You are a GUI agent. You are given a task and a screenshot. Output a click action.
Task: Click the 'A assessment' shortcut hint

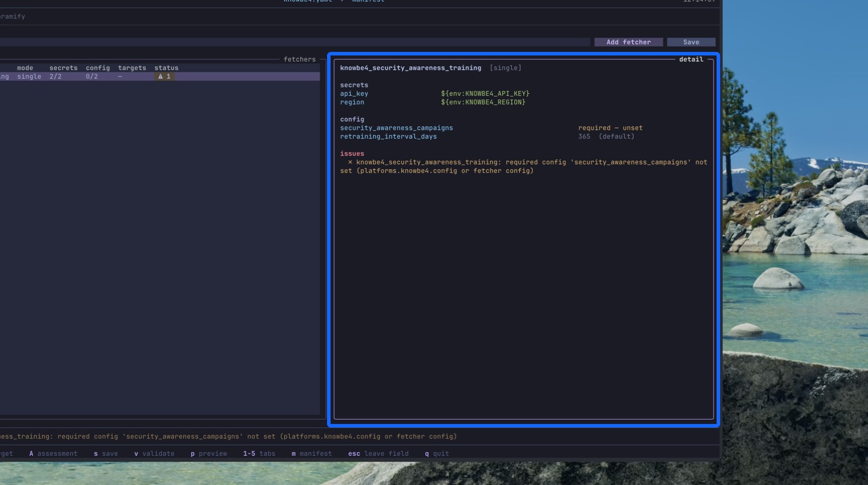(53, 454)
